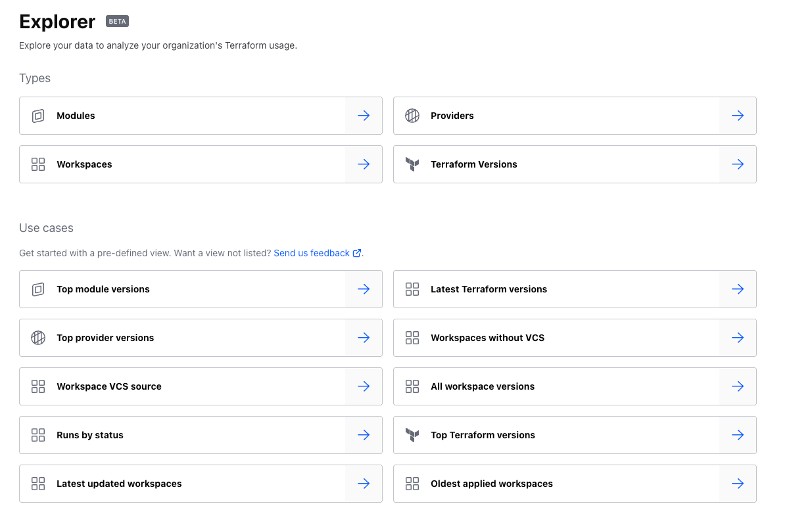Open Modules via its arrow button

pos(364,116)
